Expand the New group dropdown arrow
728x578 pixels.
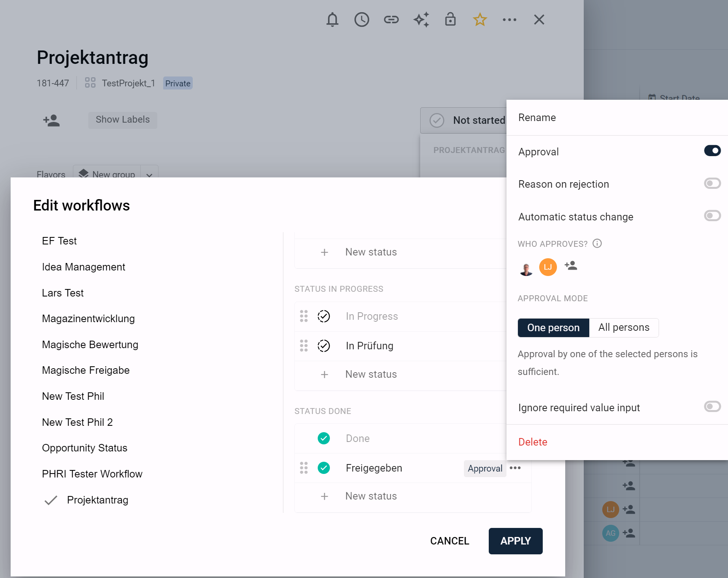pos(149,174)
